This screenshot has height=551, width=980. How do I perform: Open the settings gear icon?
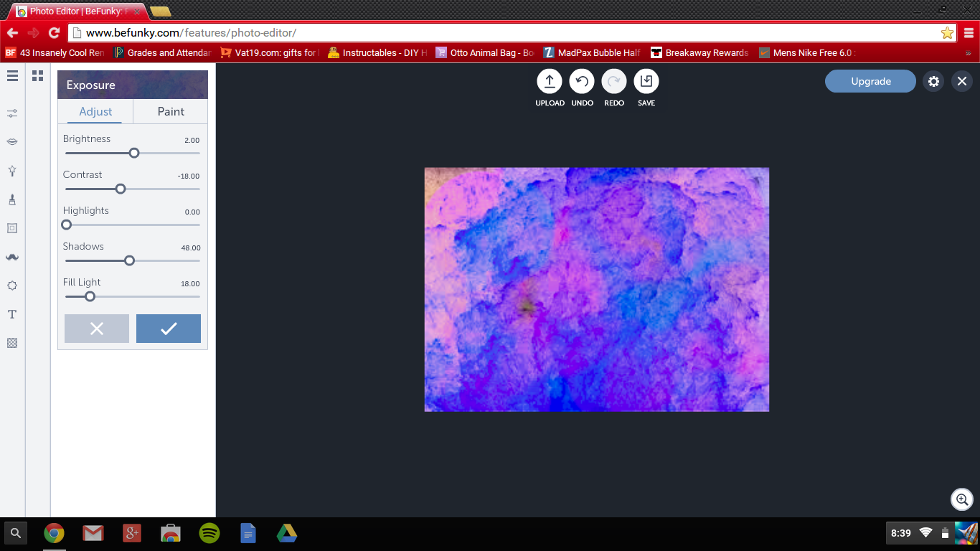coord(933,81)
